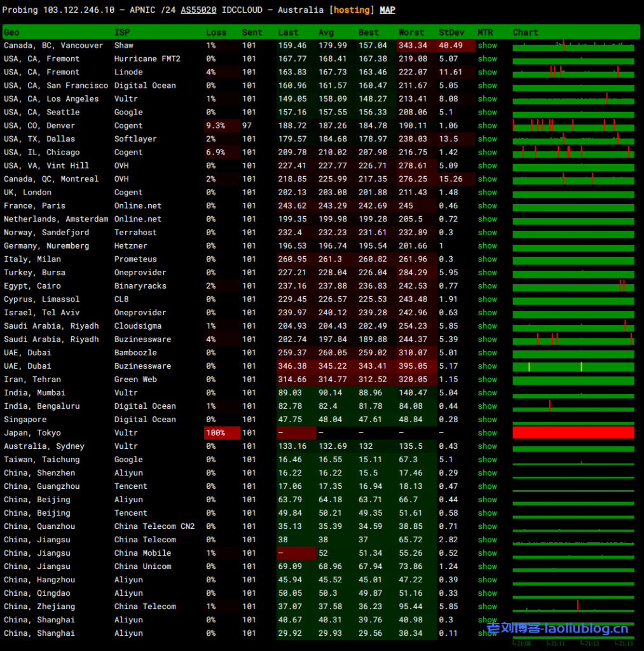644x651 pixels.
Task: Click the StDev column header
Action: pyautogui.click(x=451, y=32)
